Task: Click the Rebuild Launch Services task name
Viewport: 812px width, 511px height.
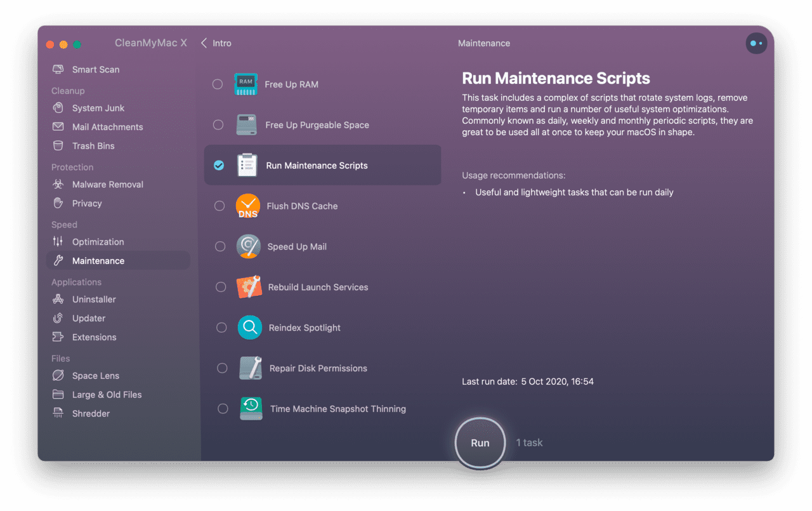Action: pyautogui.click(x=318, y=287)
